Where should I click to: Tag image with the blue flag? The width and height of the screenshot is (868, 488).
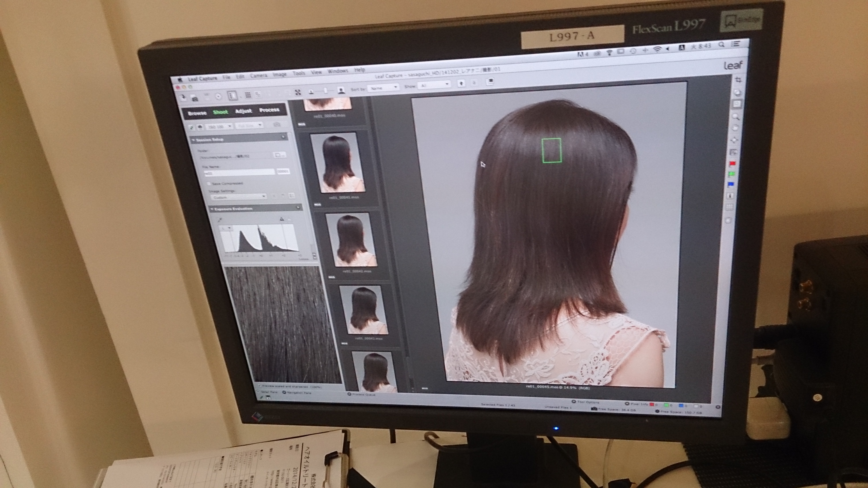coord(731,185)
